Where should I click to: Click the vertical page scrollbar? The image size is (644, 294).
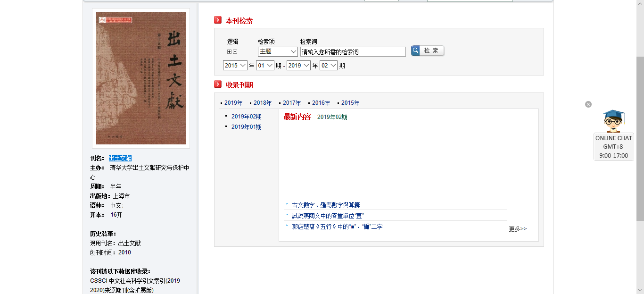coord(640,142)
